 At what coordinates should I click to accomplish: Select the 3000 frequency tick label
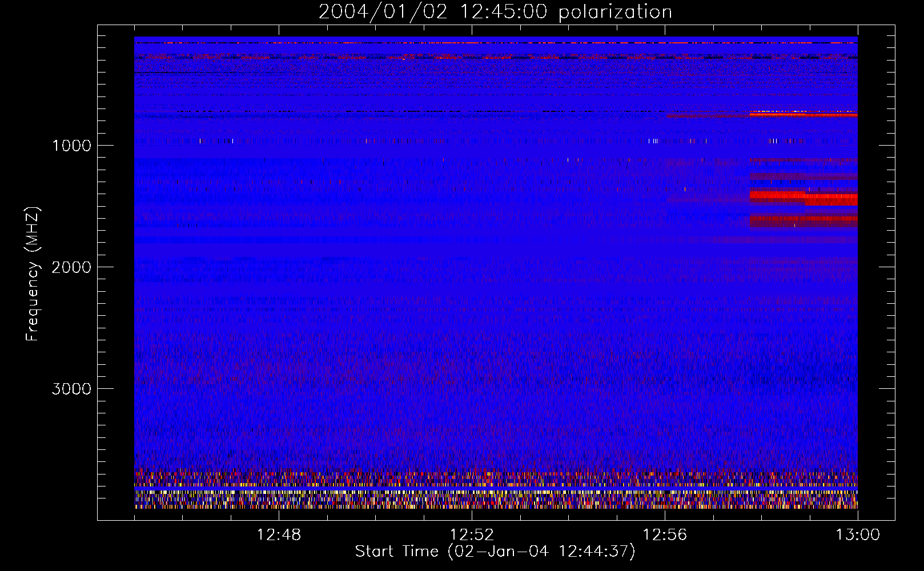click(71, 389)
